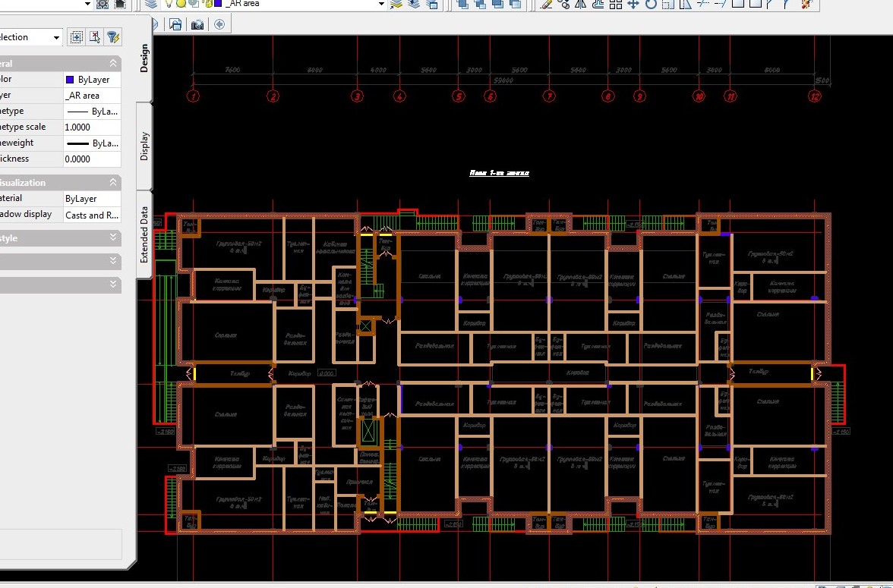This screenshot has width=893, height=588.
Task: Switch to the Design tab
Action: (x=144, y=58)
